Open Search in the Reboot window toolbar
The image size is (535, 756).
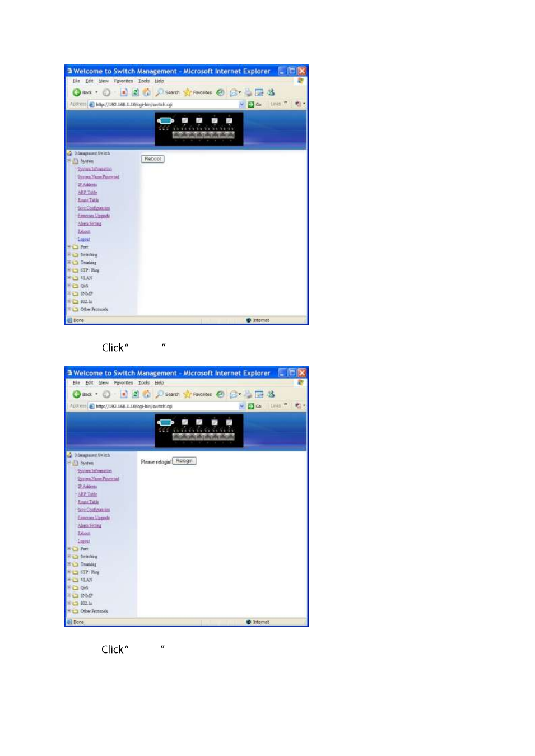[168, 92]
